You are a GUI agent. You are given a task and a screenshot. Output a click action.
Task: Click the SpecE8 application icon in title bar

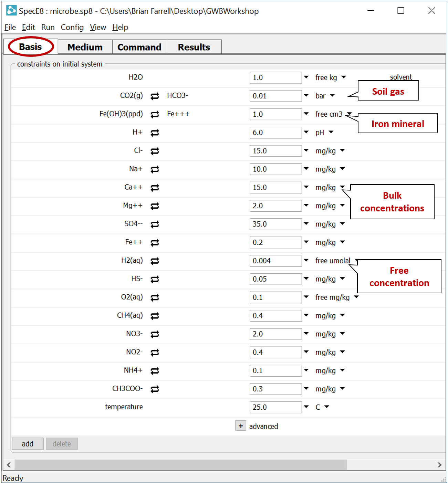click(11, 10)
